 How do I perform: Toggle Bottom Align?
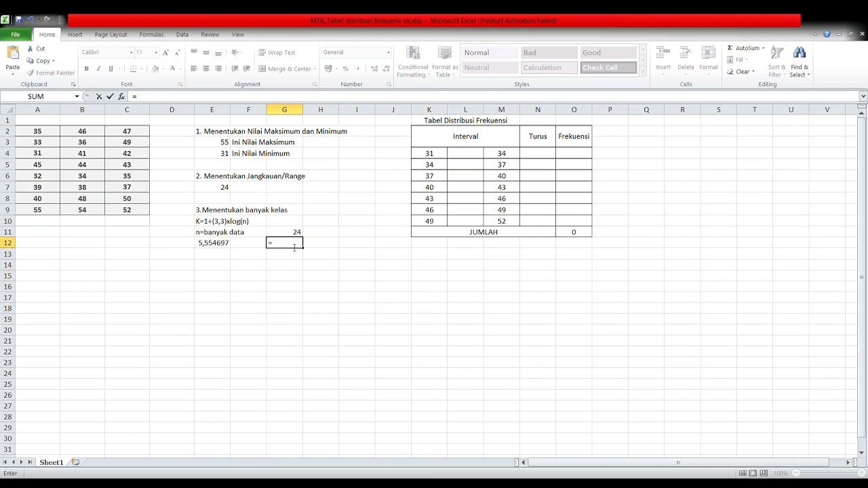pyautogui.click(x=218, y=52)
